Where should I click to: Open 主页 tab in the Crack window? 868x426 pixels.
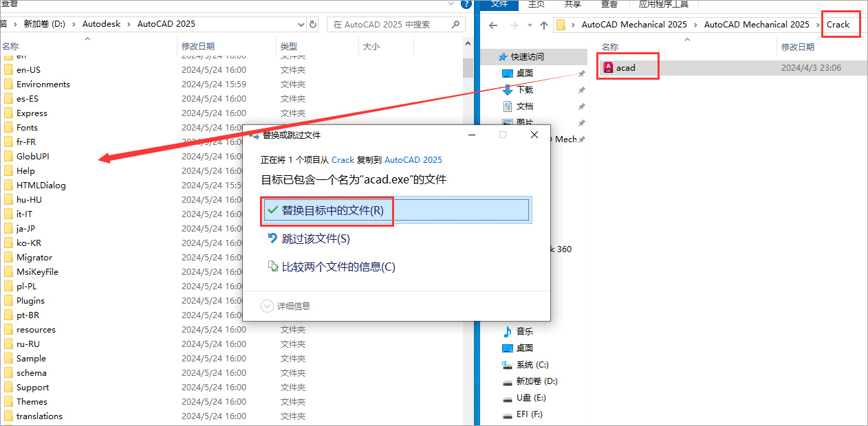(x=536, y=4)
